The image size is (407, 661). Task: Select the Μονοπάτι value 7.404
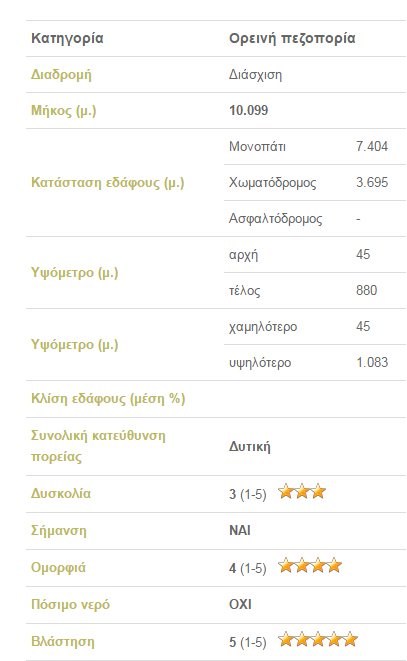point(372,146)
